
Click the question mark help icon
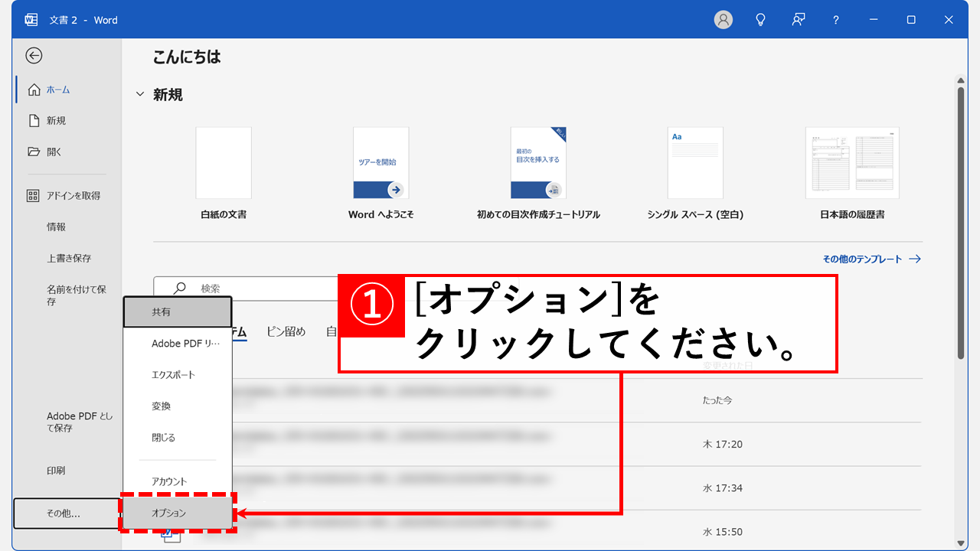pyautogui.click(x=836, y=20)
